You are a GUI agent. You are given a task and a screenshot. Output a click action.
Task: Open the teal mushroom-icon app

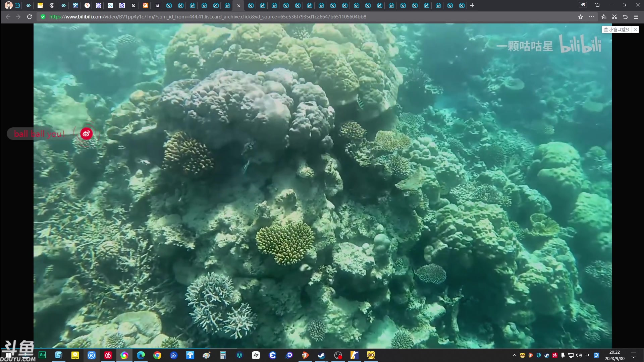tap(190, 355)
